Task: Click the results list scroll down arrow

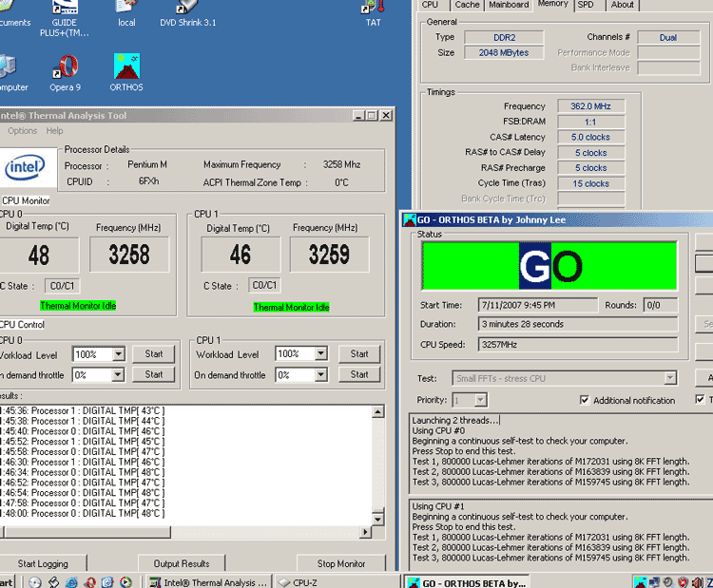Action: point(377,519)
